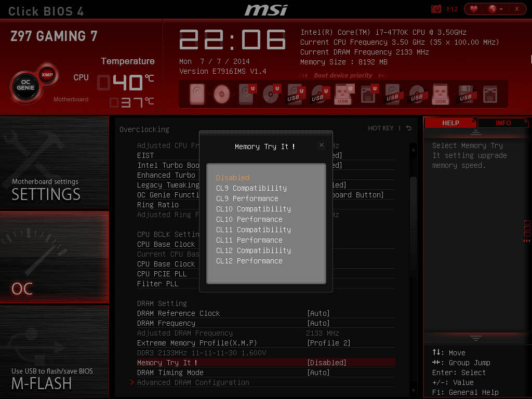Click the plain CD/DVD boot device icon
532x399 pixels.
221,94
